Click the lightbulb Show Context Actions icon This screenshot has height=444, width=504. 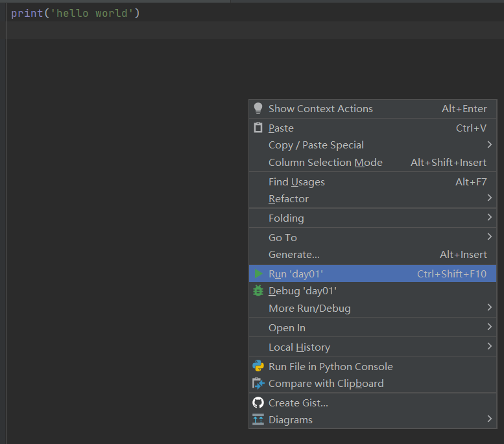[258, 108]
